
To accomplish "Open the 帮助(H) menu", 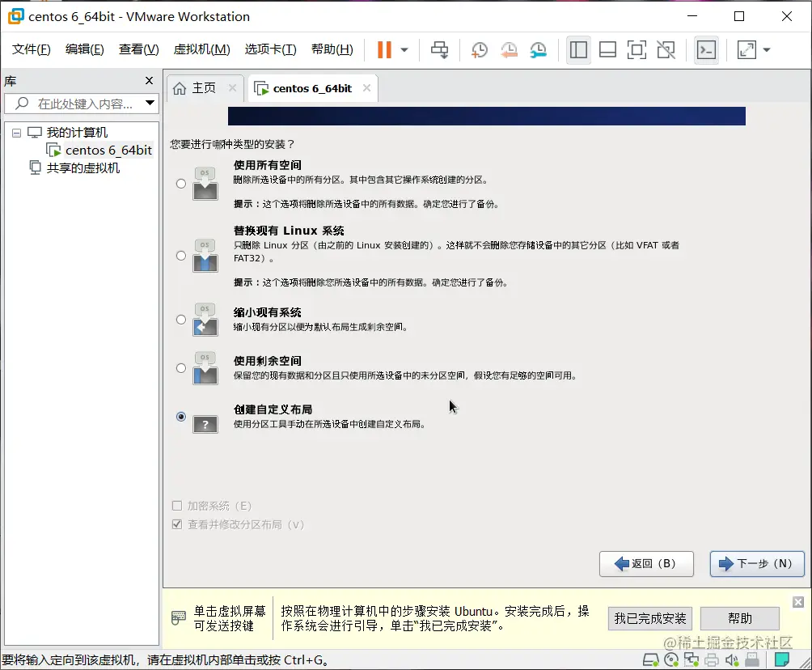I will (x=332, y=49).
